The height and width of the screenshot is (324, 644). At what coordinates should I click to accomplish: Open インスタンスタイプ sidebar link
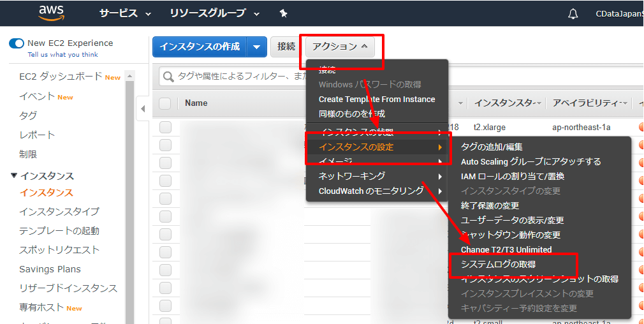(x=59, y=212)
